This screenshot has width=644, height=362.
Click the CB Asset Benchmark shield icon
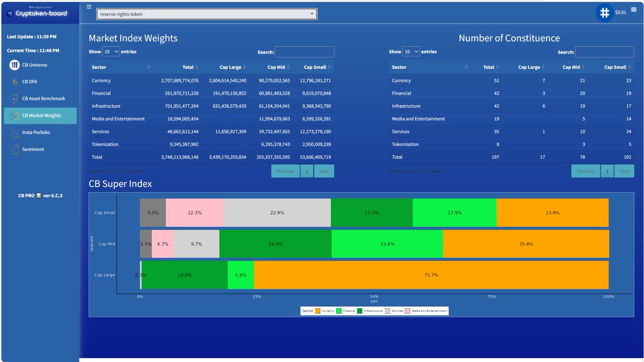pos(14,98)
